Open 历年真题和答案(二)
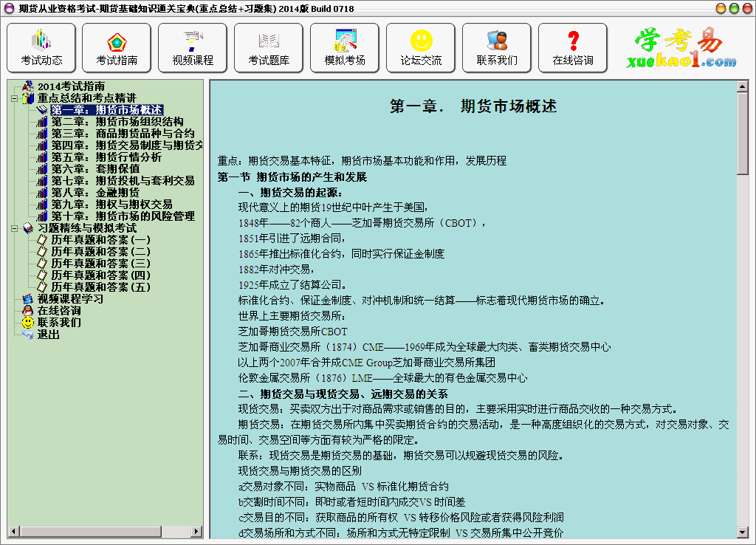 pyautogui.click(x=100, y=252)
